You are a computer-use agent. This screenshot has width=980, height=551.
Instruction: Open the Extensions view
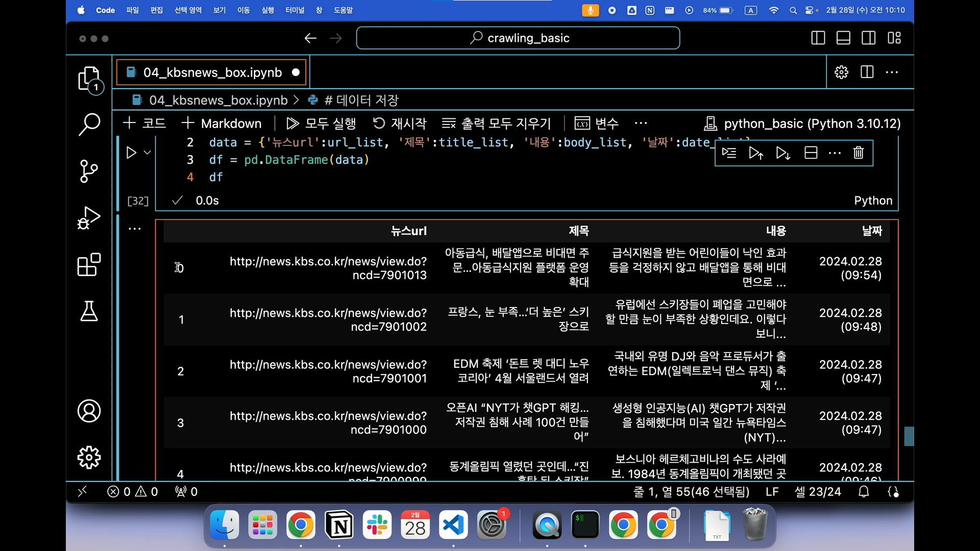pyautogui.click(x=89, y=265)
